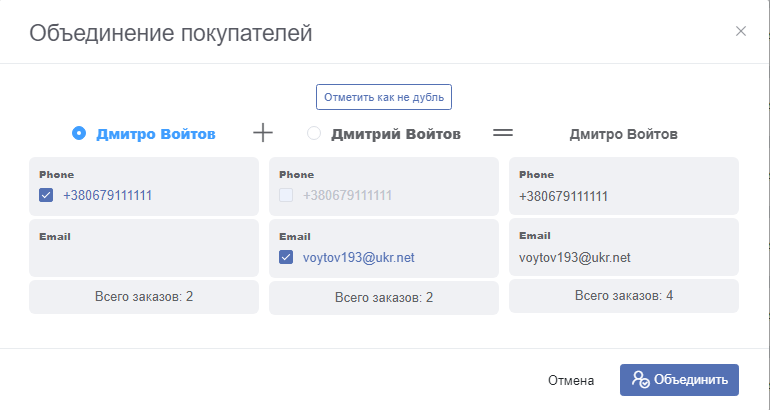The height and width of the screenshot is (410, 770).
Task: Click the Дмитрий Войтов name label
Action: [x=396, y=134]
